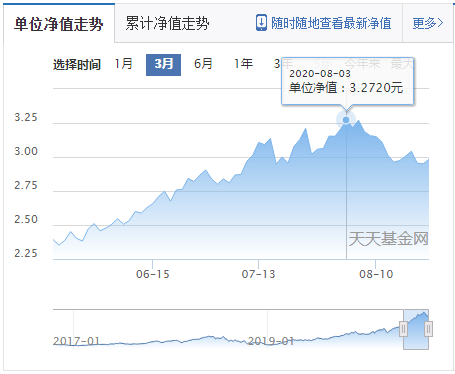Select the 1年 time range
455x374 pixels.
243,64
